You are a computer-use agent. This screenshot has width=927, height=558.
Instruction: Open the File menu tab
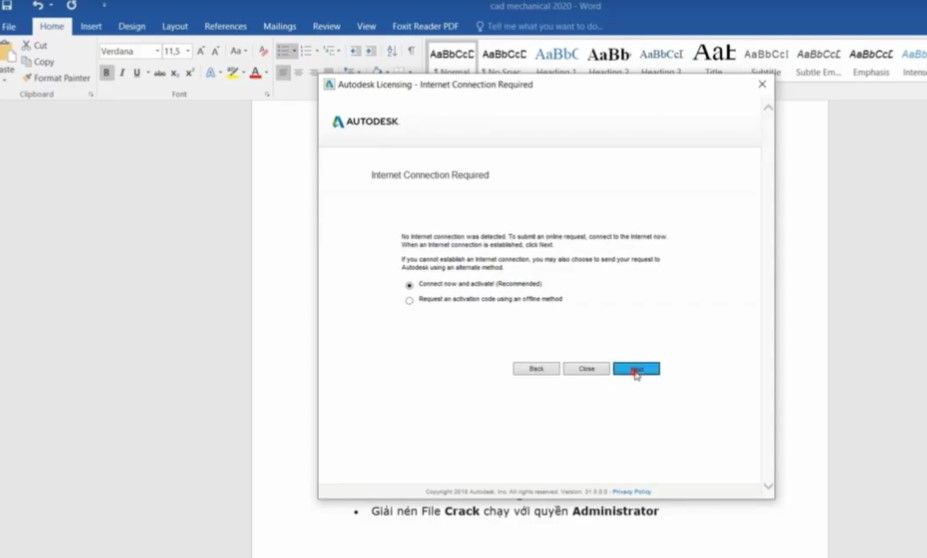click(9, 27)
